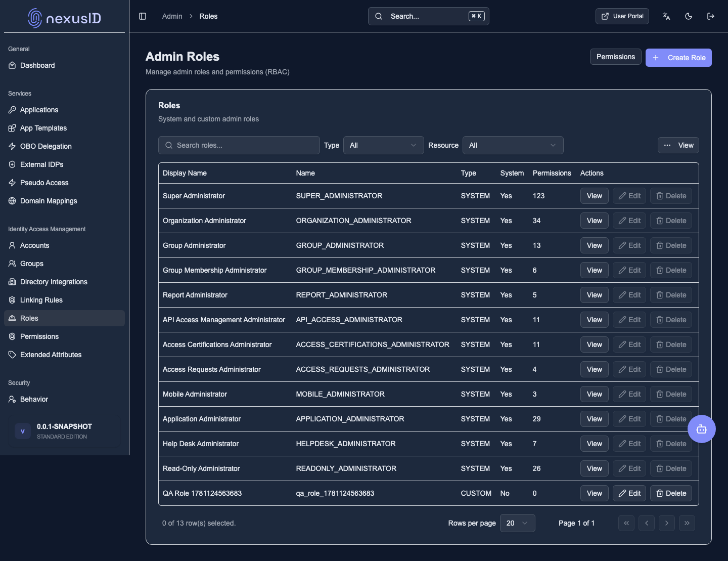Go to App Templates
Screen dimensions: 728x561
pos(64,128)
